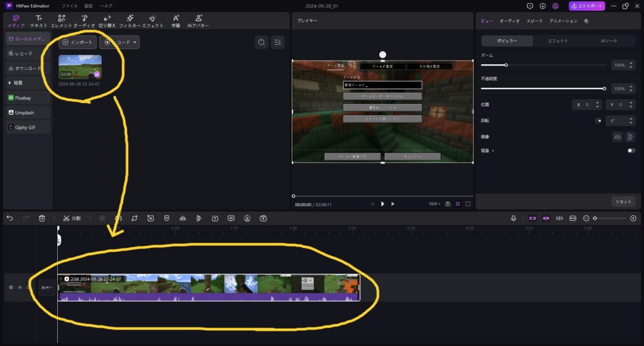
Task: Switch to the アニメーション tab
Action: click(563, 21)
